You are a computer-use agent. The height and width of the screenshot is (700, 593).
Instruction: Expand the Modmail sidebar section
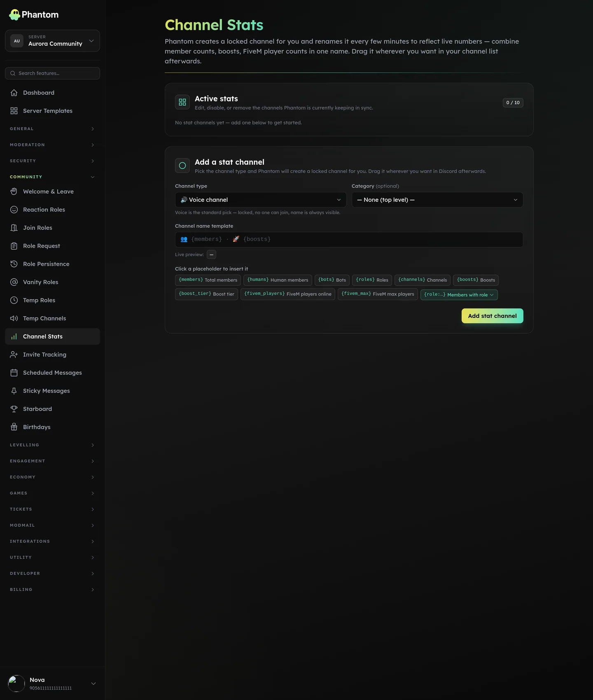click(x=52, y=525)
